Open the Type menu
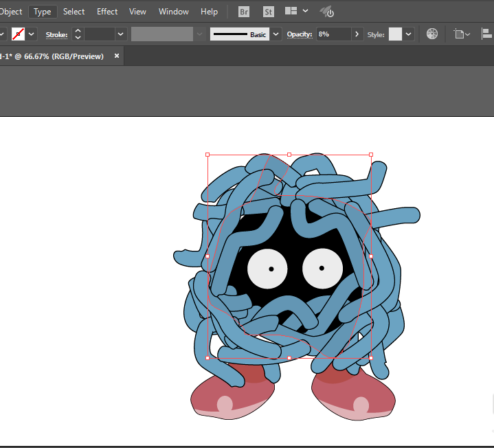This screenshot has height=448, width=494. pyautogui.click(x=43, y=12)
